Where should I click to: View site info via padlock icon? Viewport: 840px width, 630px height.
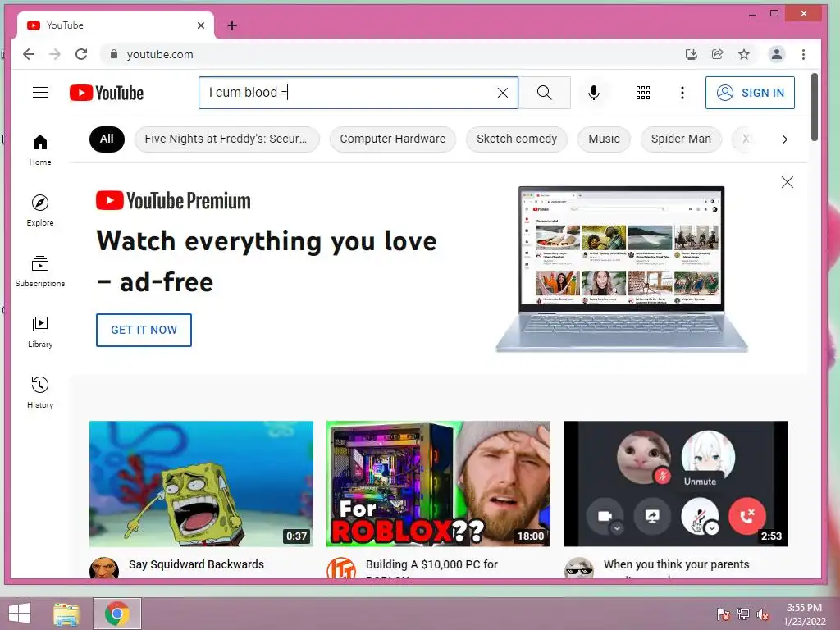coord(113,54)
